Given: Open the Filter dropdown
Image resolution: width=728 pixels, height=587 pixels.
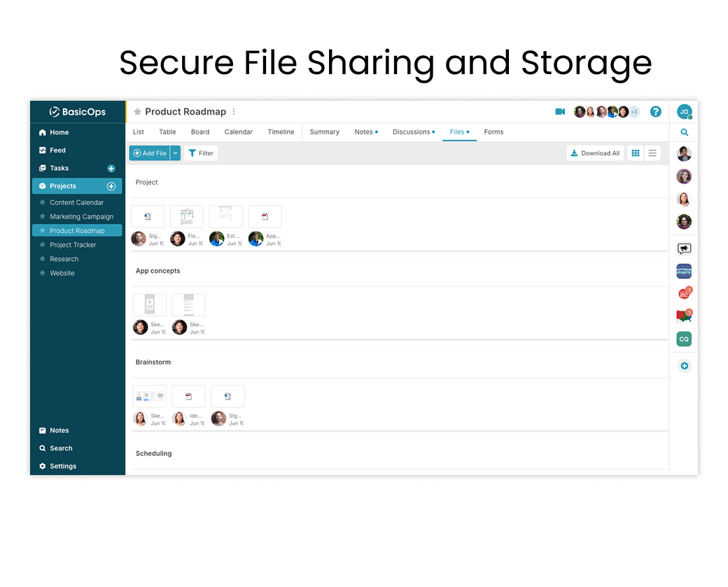Looking at the screenshot, I should (201, 153).
